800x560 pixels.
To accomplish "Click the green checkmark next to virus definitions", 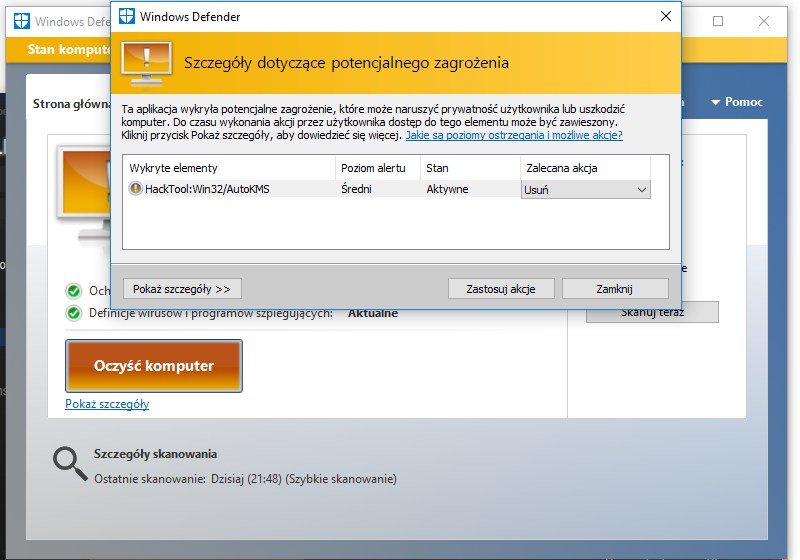I will [x=73, y=313].
